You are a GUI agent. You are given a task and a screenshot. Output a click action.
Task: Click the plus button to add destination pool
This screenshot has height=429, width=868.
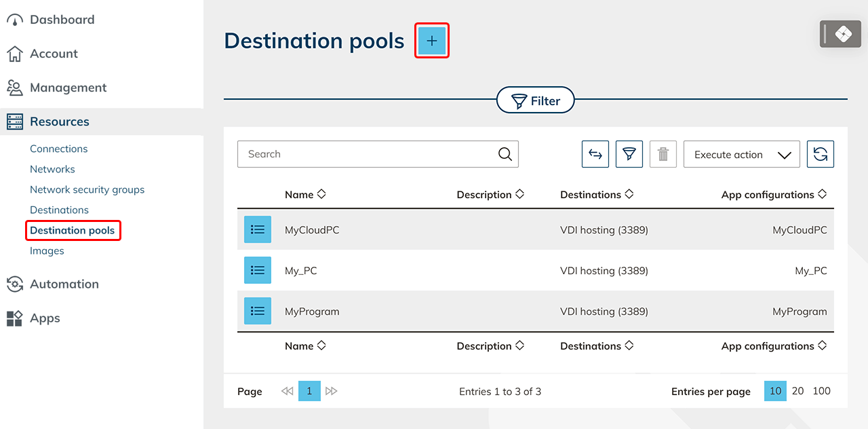click(432, 41)
